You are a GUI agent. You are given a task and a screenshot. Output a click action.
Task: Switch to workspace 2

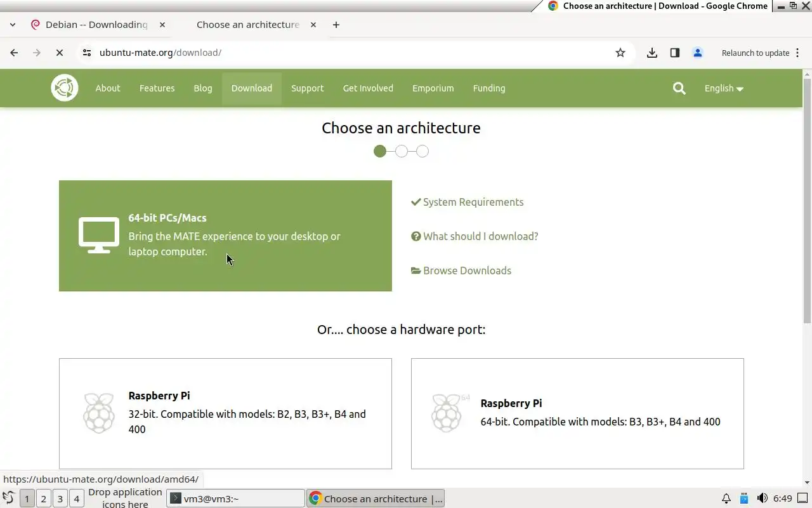43,498
